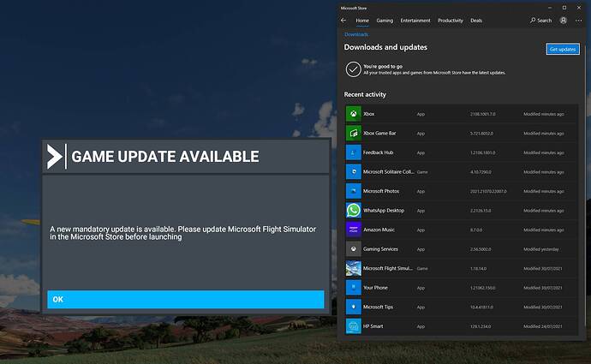Click the checkmark circle status icon
Screen dimensions: 591x364
[x=353, y=69]
